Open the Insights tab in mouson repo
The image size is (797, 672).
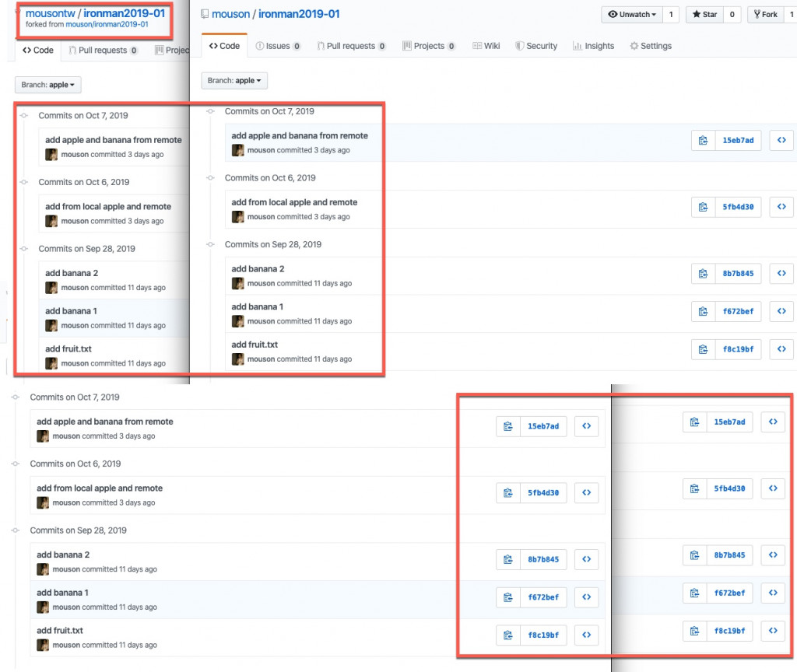[x=593, y=46]
